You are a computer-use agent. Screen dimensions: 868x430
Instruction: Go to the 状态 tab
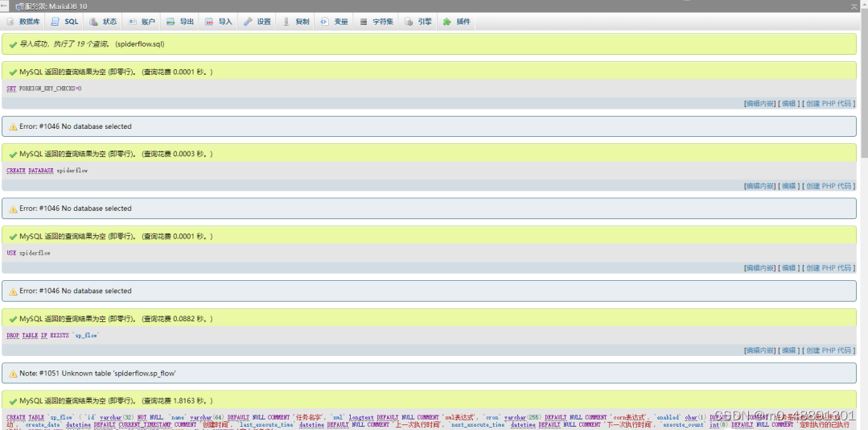pos(104,22)
